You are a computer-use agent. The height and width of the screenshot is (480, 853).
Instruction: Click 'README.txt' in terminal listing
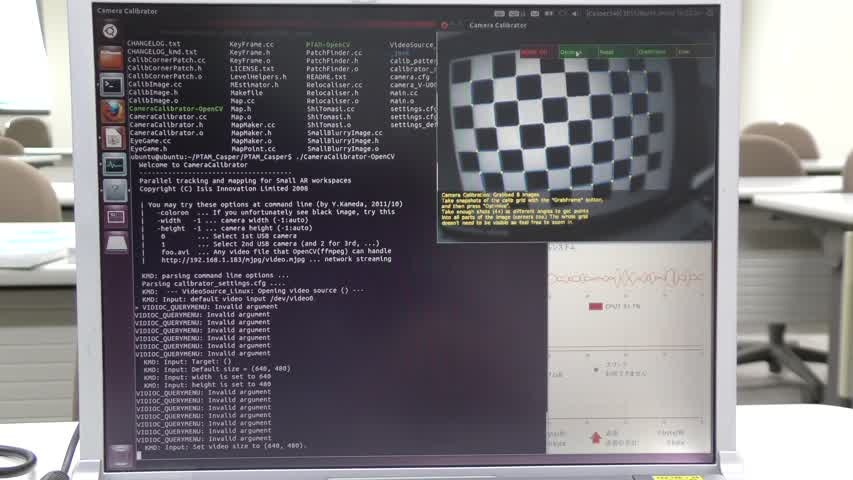(x=326, y=77)
